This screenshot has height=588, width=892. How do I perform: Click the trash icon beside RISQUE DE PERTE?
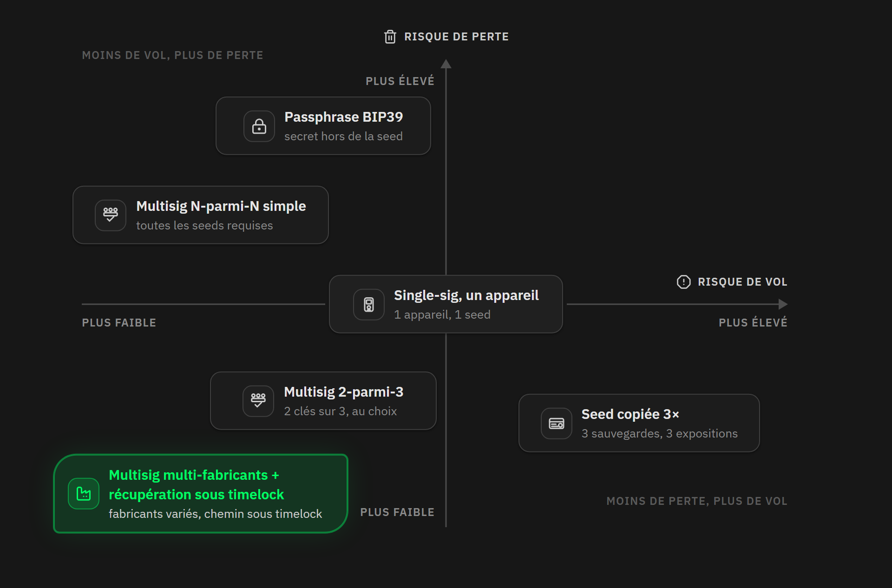[x=390, y=37]
